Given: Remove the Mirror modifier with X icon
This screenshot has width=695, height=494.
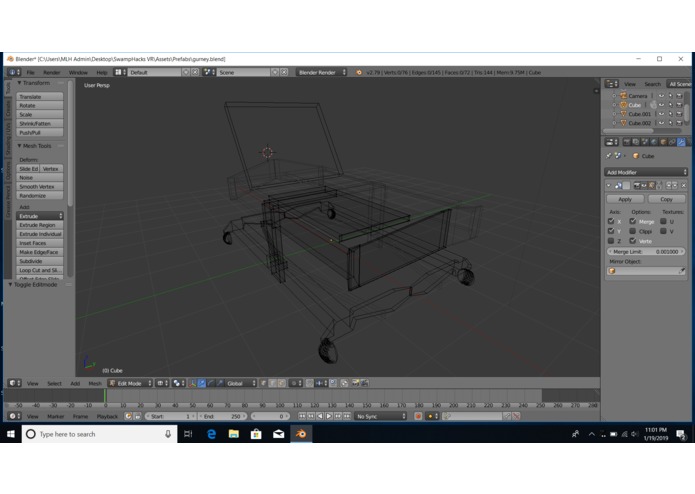Looking at the screenshot, I should click(683, 185).
